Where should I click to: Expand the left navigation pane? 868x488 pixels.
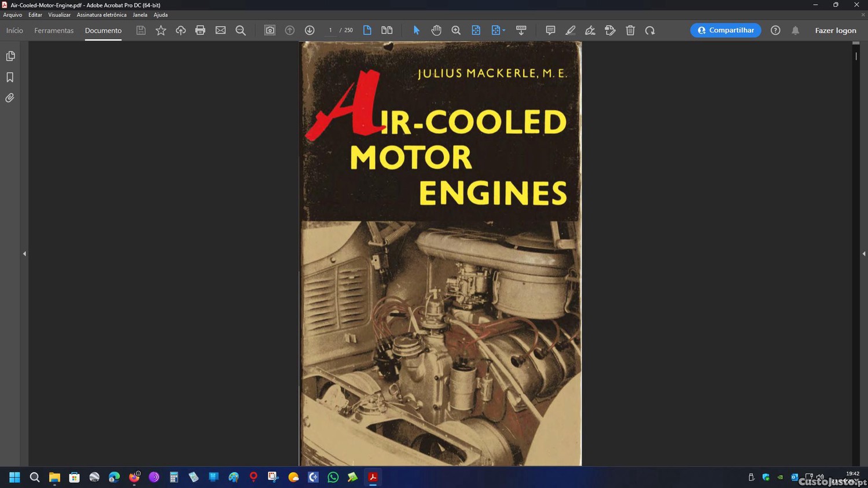(24, 254)
